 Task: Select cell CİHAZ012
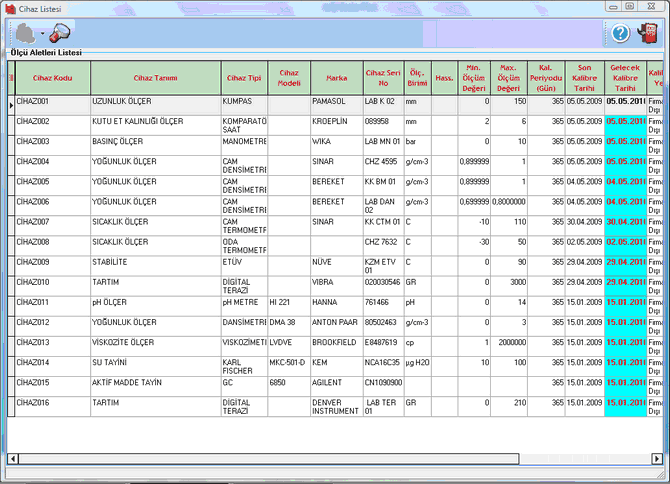pyautogui.click(x=53, y=326)
